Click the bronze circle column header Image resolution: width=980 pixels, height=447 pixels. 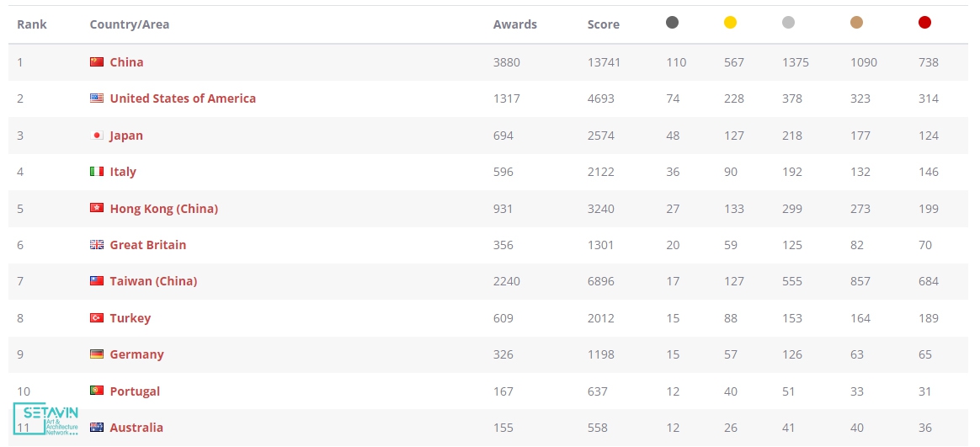(x=856, y=23)
